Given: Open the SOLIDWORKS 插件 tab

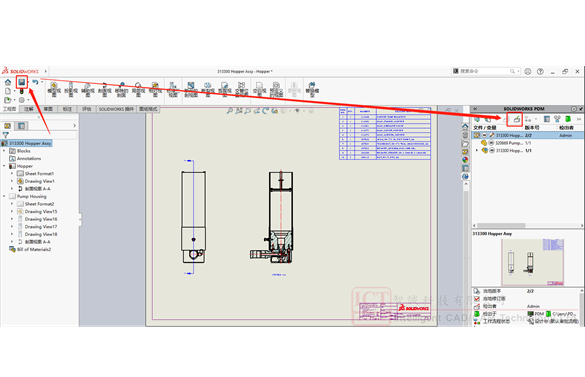Looking at the screenshot, I should [x=116, y=109].
